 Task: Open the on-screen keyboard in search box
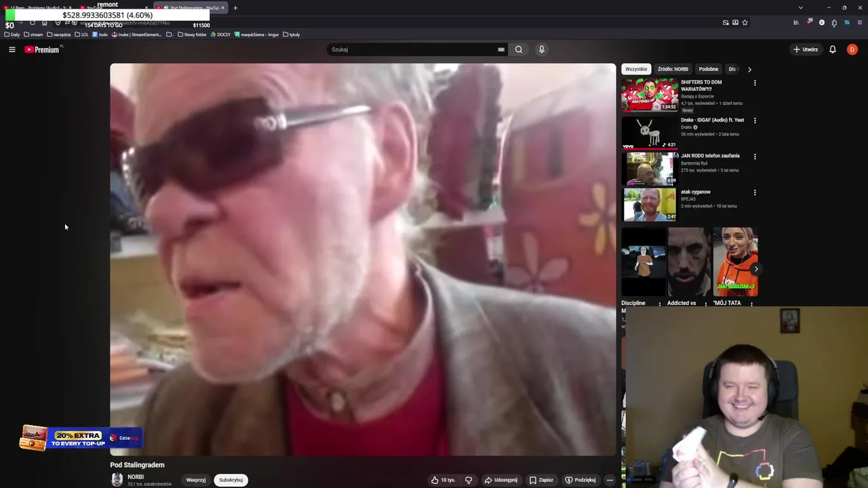[x=501, y=49]
